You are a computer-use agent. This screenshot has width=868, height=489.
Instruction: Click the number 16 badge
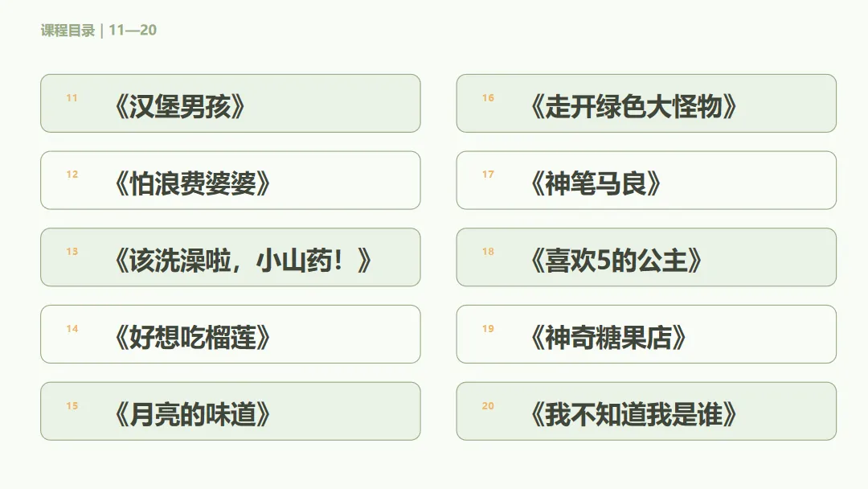point(488,98)
